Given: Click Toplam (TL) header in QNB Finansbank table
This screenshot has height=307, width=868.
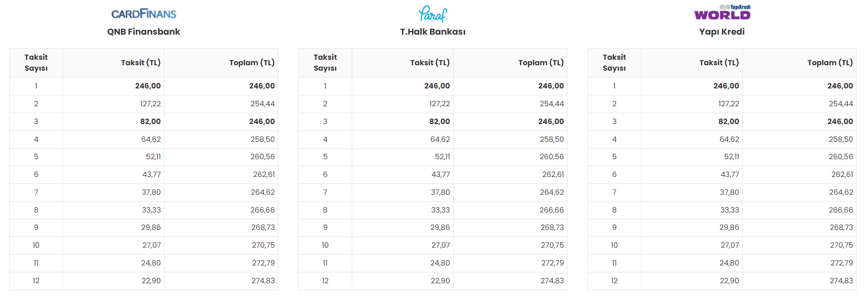Looking at the screenshot, I should (x=252, y=62).
